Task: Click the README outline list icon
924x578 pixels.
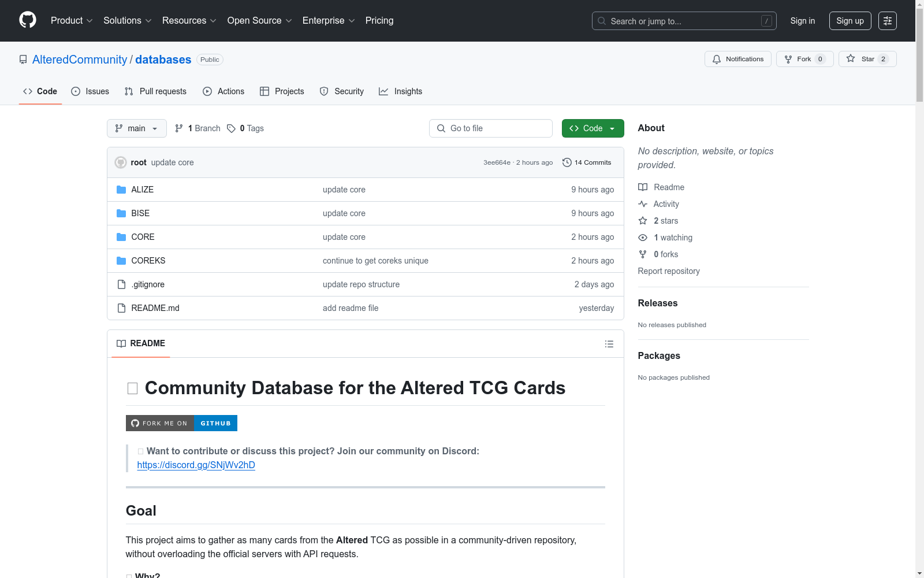Action: pos(609,344)
